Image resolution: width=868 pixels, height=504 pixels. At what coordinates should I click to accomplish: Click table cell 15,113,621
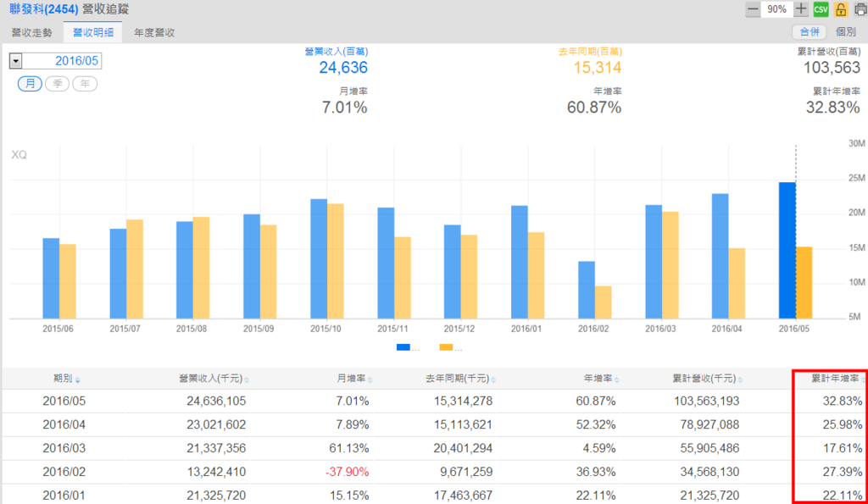(464, 425)
